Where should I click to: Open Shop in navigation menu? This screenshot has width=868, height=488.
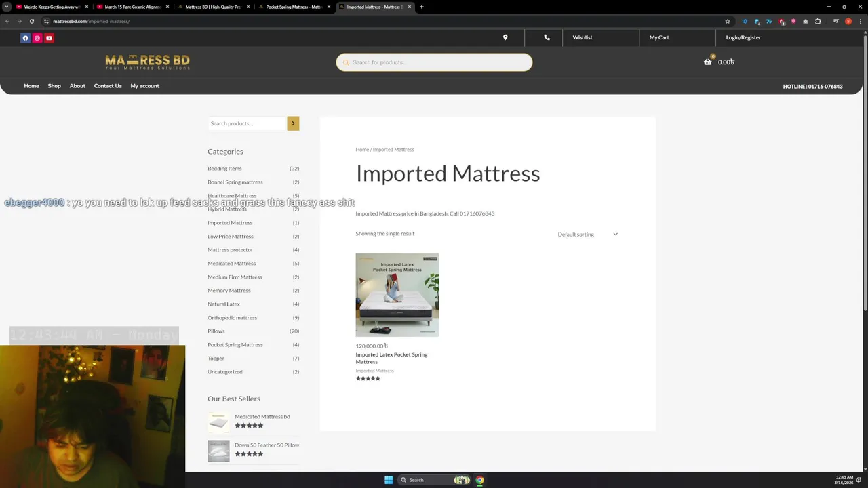tap(54, 86)
